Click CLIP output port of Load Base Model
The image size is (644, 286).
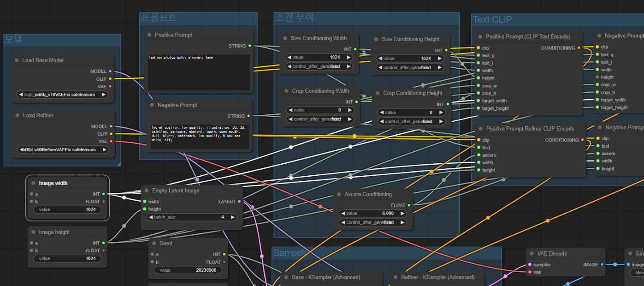pyautogui.click(x=110, y=79)
